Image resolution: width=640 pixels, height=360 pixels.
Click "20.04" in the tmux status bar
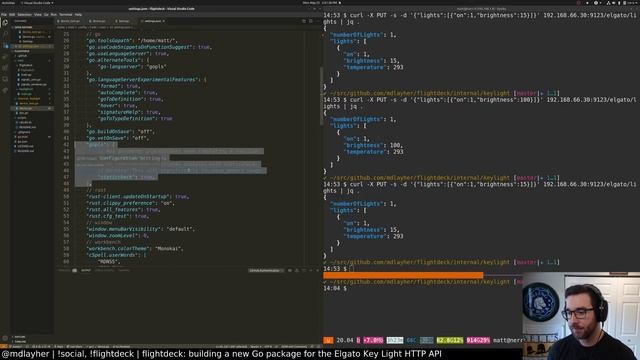(344, 340)
